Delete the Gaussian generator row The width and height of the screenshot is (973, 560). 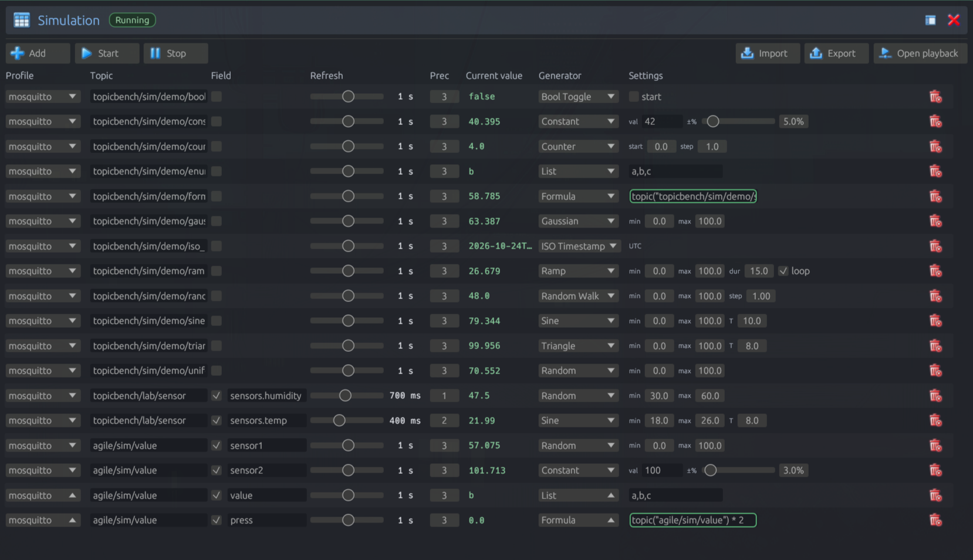tap(935, 221)
